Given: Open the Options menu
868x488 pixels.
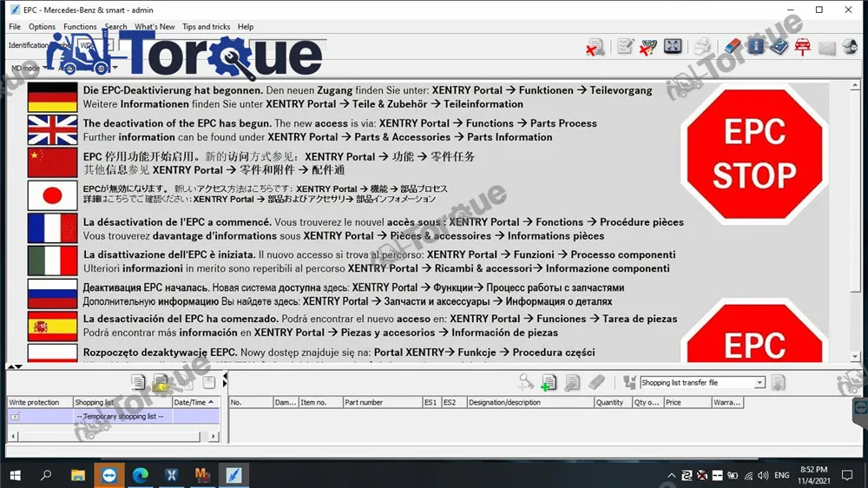Looking at the screenshot, I should tap(42, 27).
